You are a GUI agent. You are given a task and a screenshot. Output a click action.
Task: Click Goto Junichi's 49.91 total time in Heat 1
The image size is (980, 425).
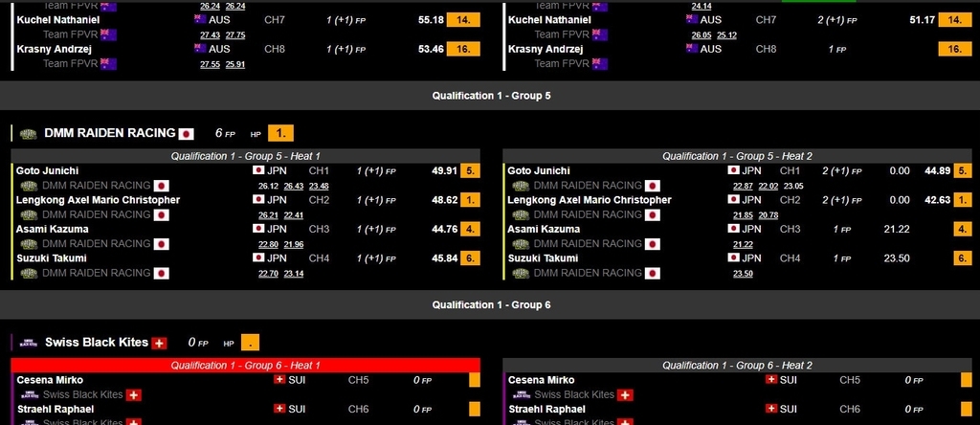(x=444, y=170)
